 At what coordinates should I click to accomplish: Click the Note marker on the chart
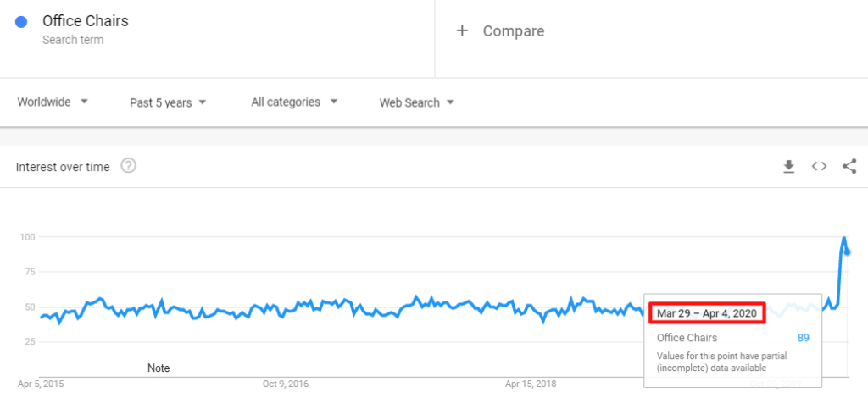pyautogui.click(x=159, y=368)
